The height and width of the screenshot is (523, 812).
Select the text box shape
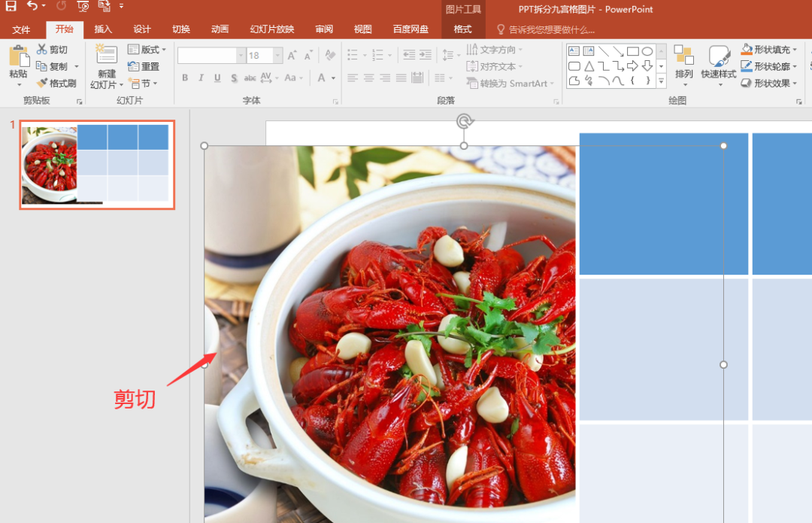point(574,51)
